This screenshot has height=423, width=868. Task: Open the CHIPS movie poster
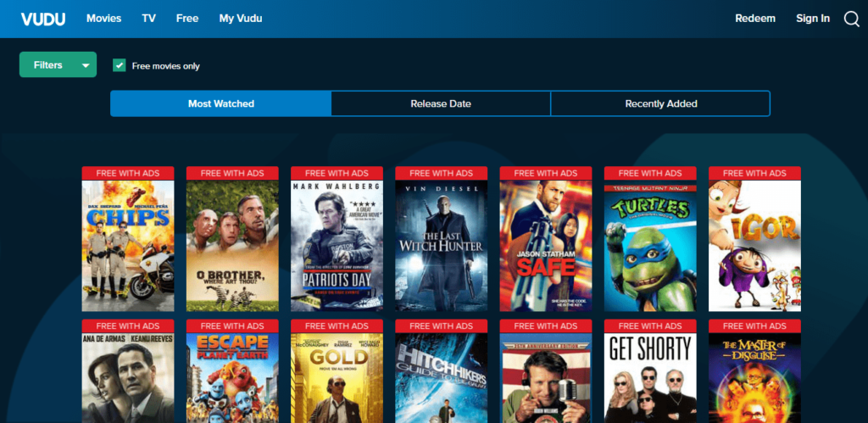[128, 245]
